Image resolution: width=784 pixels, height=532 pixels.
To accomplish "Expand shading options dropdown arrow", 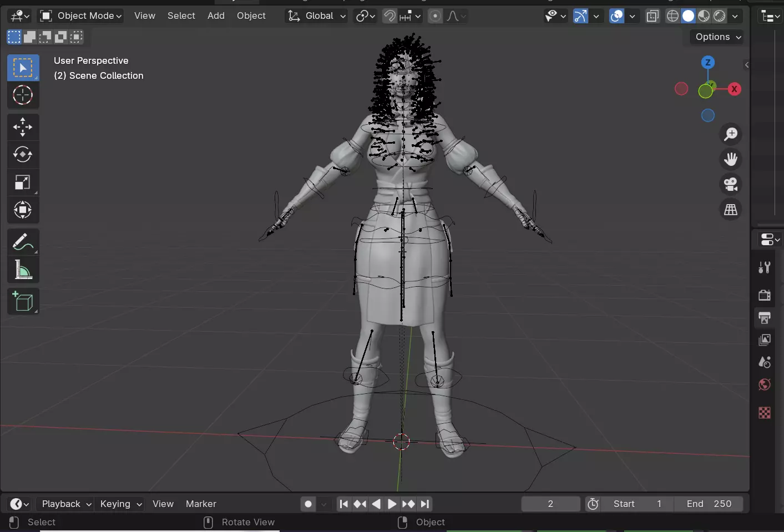I will pyautogui.click(x=735, y=16).
